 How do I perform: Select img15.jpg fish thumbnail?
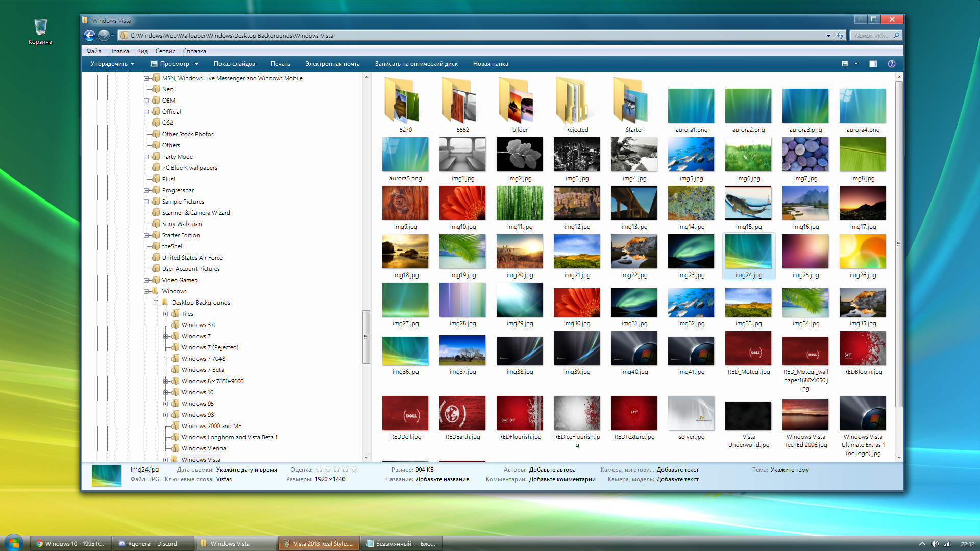[748, 203]
